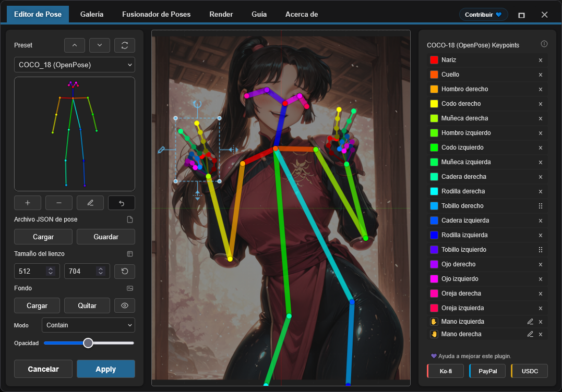Click Tobillo derecho grip dots icon
Image resolution: width=562 pixels, height=392 pixels.
coord(541,206)
